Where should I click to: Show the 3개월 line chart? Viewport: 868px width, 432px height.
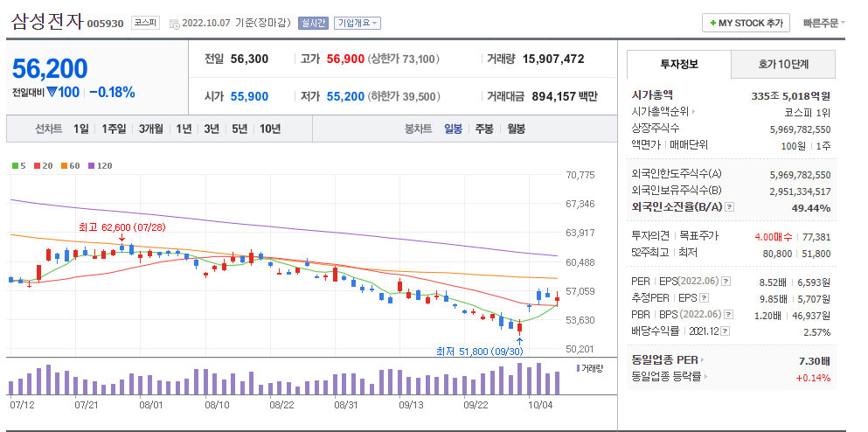coord(151,129)
